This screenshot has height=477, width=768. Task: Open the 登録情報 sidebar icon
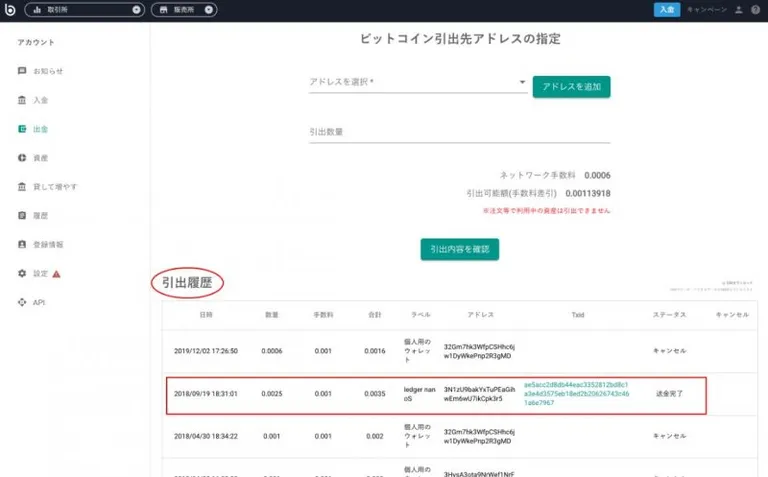coord(22,244)
